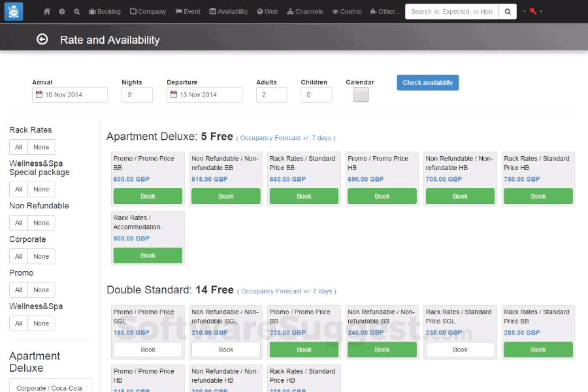The image size is (588, 392).
Task: Select None for Non Refundable filter
Action: (41, 223)
